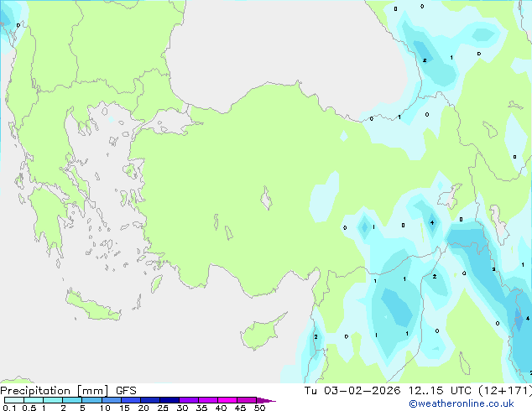
Task: Click the '12..15 UTC' time range text
Action: pos(440,391)
